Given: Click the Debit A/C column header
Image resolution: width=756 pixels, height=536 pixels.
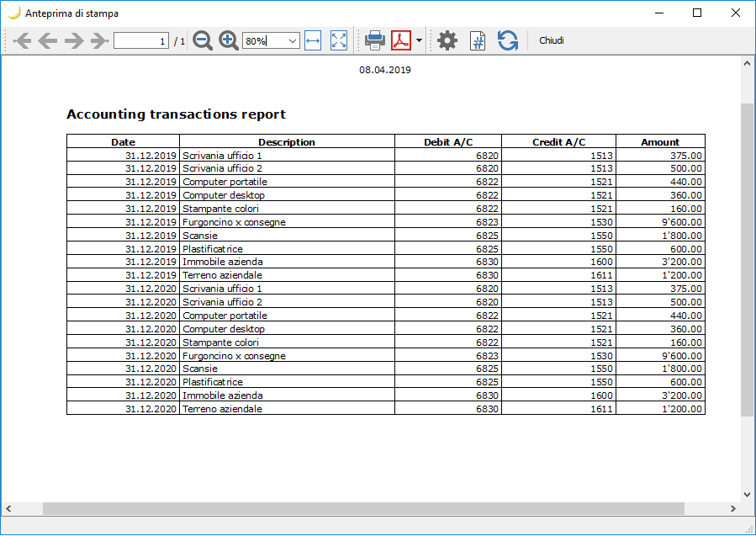Looking at the screenshot, I should click(448, 142).
